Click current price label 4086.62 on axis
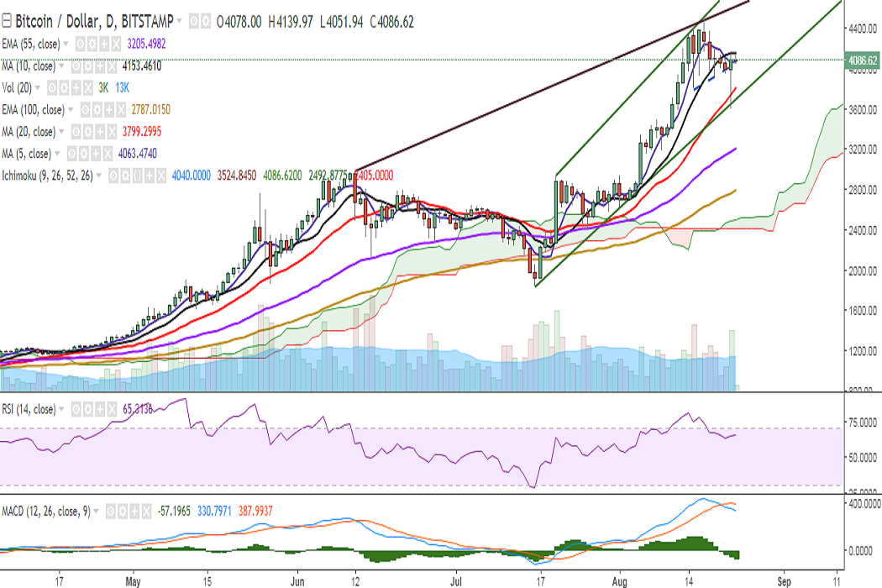 [864, 60]
